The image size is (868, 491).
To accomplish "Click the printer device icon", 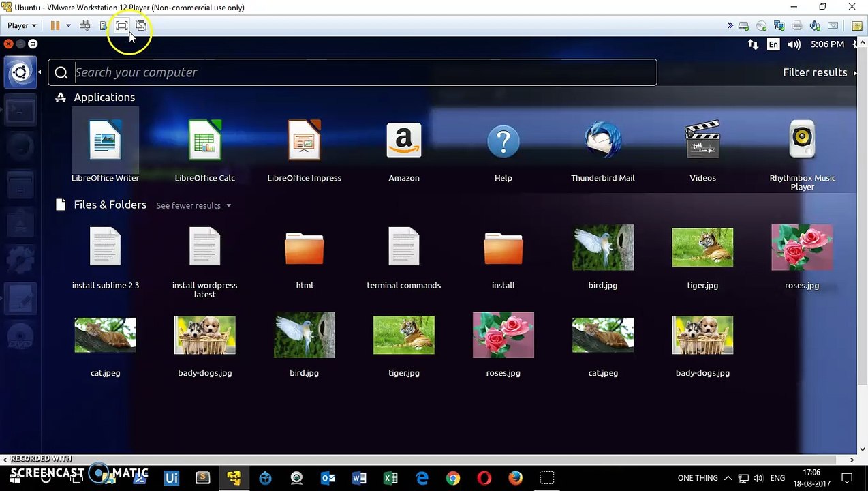I will coord(797,26).
